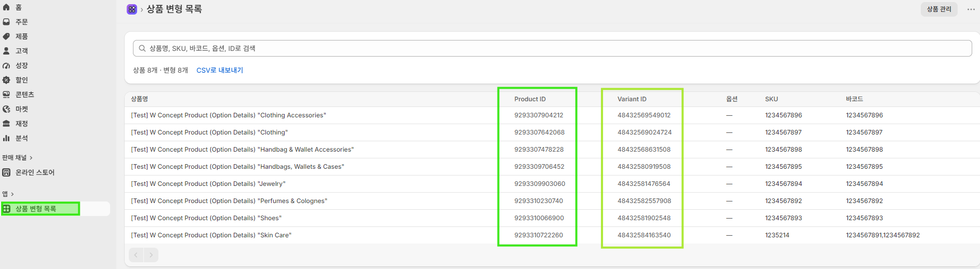This screenshot has height=269, width=980.
Task: Click Variant ID 48432584163540
Action: (644, 235)
